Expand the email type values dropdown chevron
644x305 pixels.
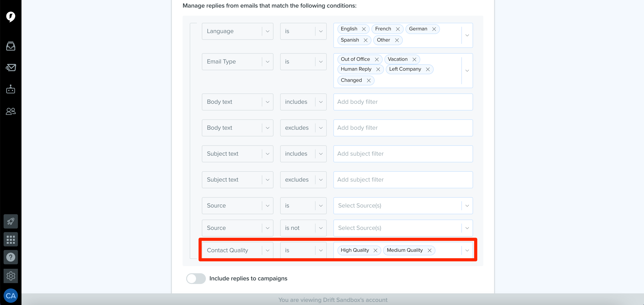pyautogui.click(x=467, y=71)
